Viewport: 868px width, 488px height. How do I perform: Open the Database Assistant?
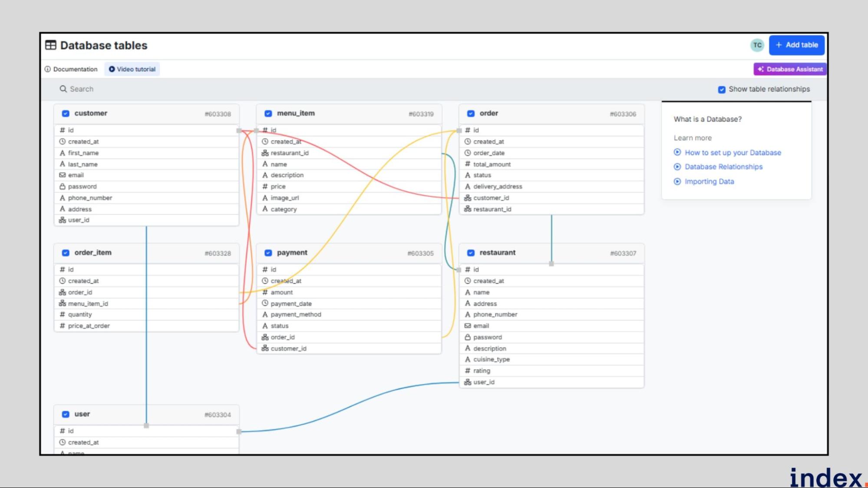(x=790, y=69)
